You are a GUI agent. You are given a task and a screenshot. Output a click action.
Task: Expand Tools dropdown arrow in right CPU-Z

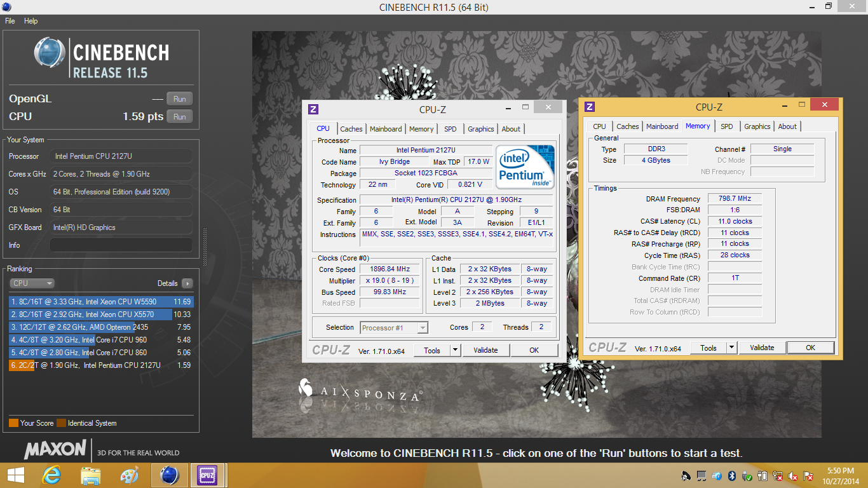coord(732,348)
